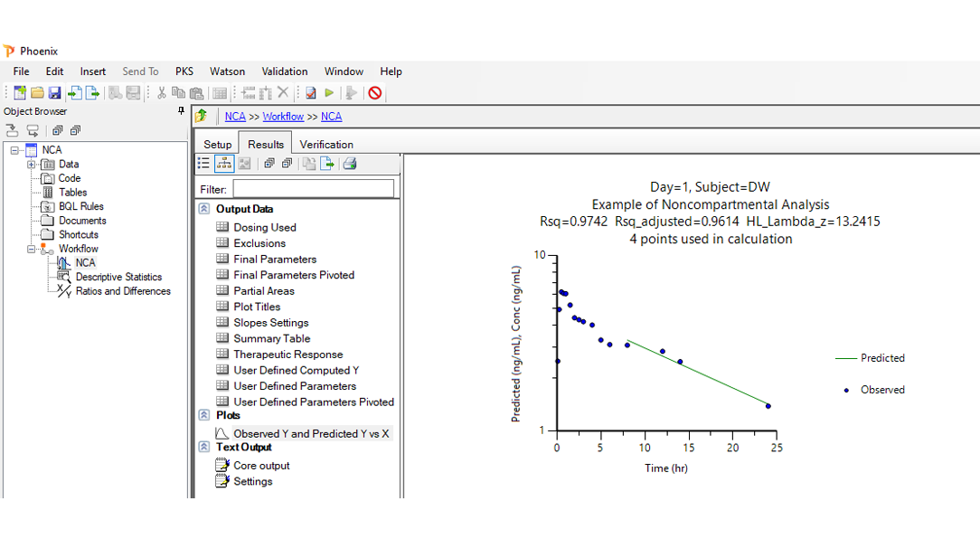Viewport: 980px width, 539px height.
Task: Switch results to tree hierarchy view icon
Action: pos(223,164)
